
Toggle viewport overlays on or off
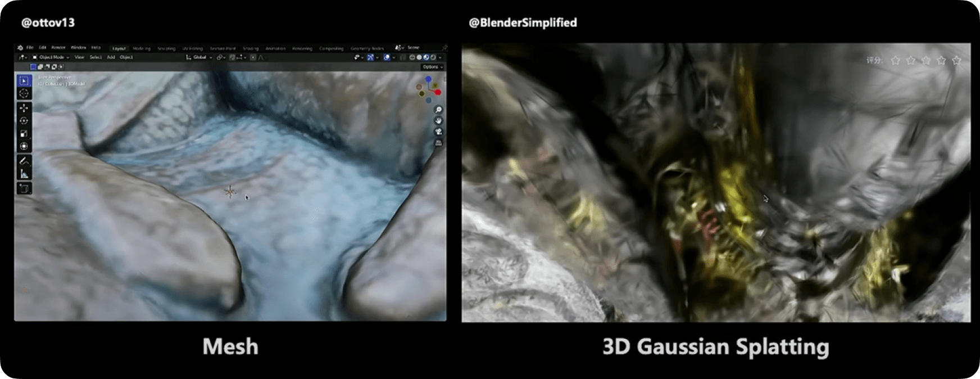[387, 57]
